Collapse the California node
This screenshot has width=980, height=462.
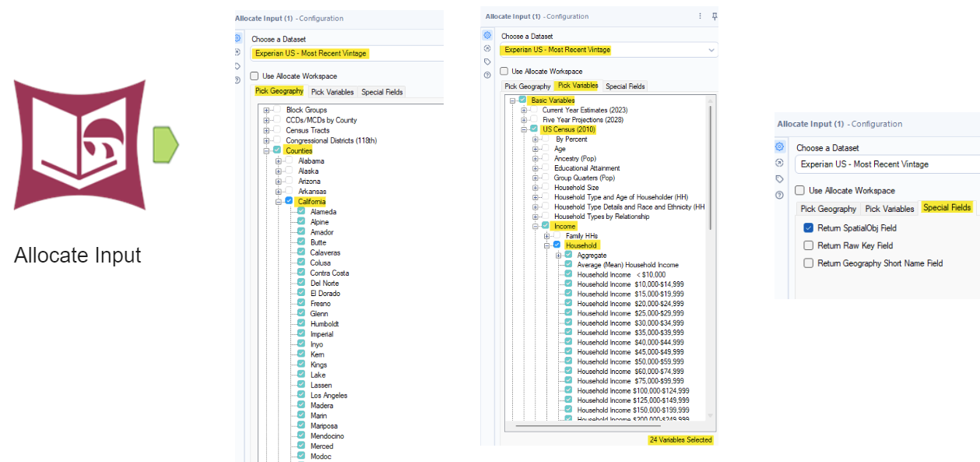[279, 201]
